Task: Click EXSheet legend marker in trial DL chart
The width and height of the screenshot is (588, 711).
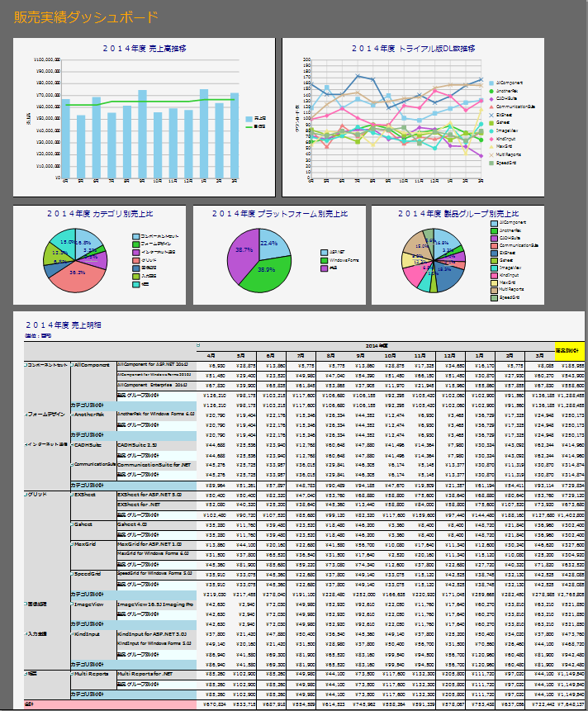Action: coord(491,115)
